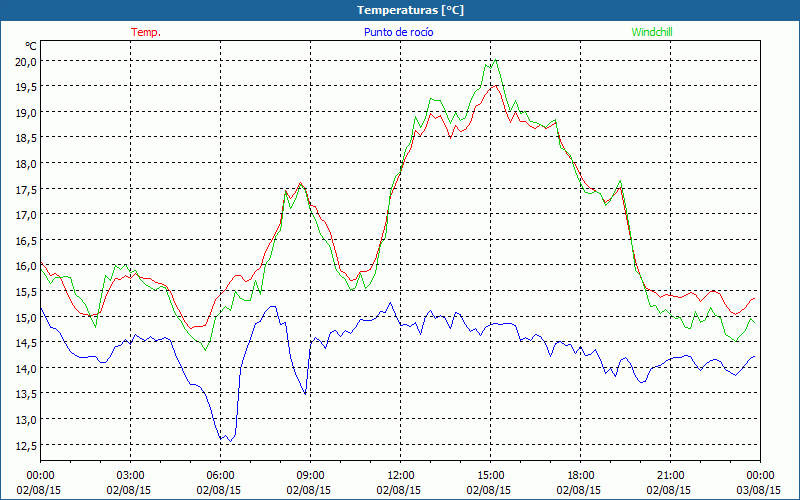Click the '18:00' time axis label
The image size is (800, 500).
point(581,476)
